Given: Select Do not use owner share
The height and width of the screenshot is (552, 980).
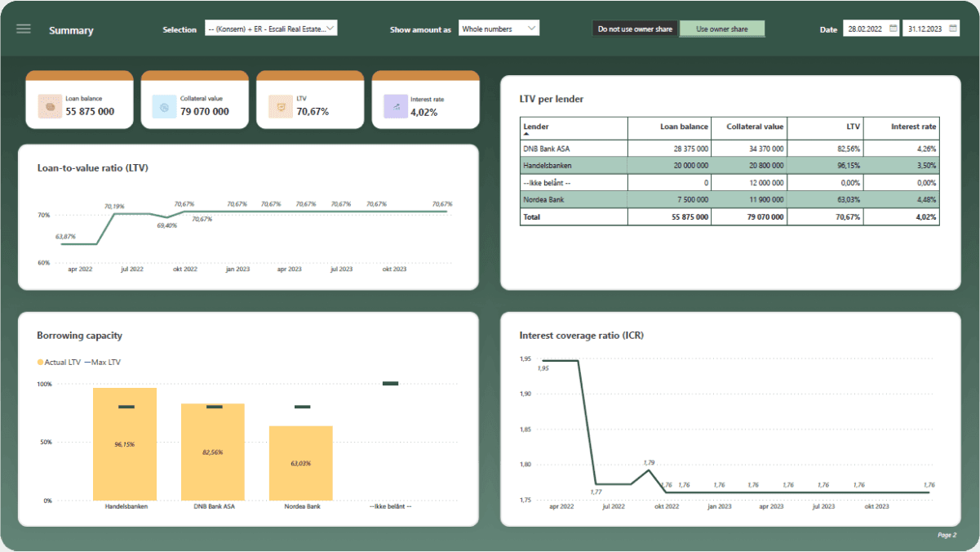Looking at the screenshot, I should pos(635,29).
